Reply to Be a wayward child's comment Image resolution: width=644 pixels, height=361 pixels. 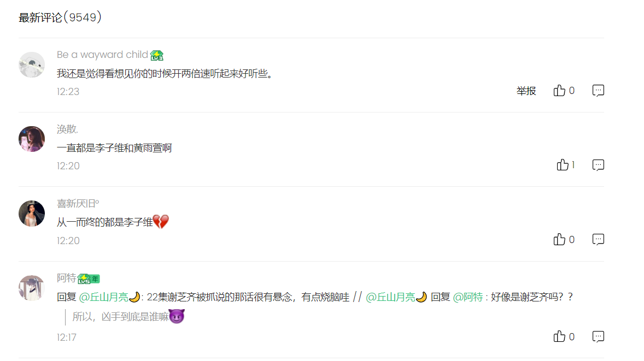(x=598, y=90)
